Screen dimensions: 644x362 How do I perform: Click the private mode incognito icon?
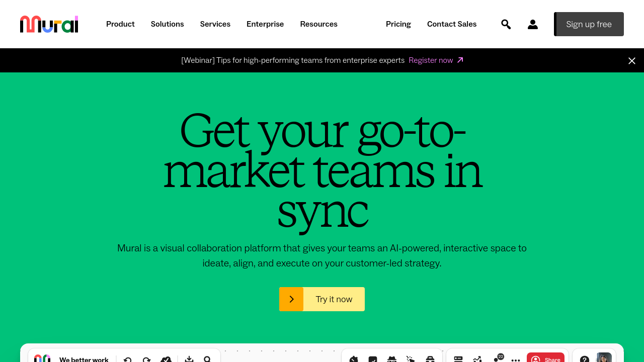pyautogui.click(x=391, y=359)
